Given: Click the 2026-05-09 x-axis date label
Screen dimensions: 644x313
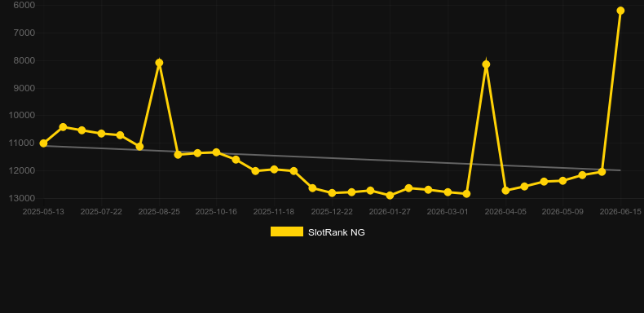Looking at the screenshot, I should tap(562, 212).
